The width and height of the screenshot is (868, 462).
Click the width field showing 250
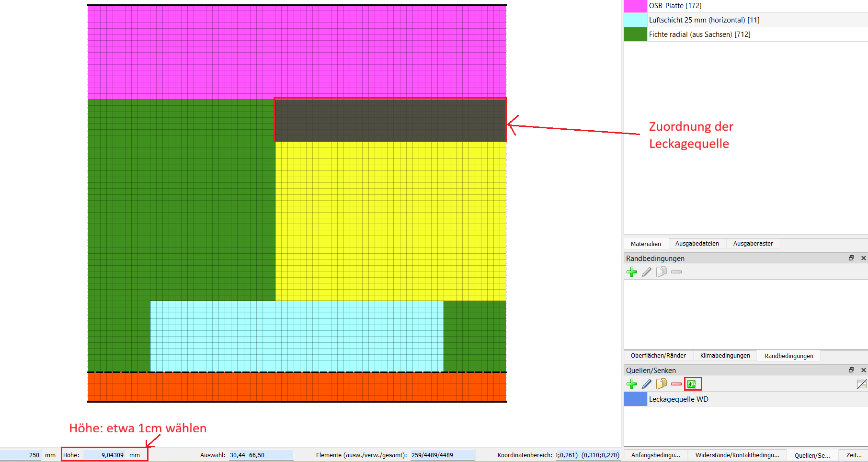[21, 455]
